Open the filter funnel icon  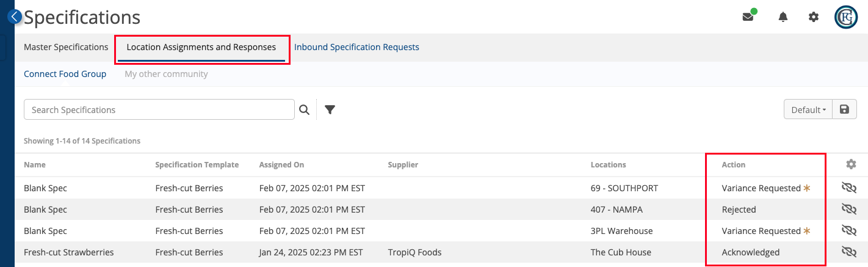click(x=330, y=110)
